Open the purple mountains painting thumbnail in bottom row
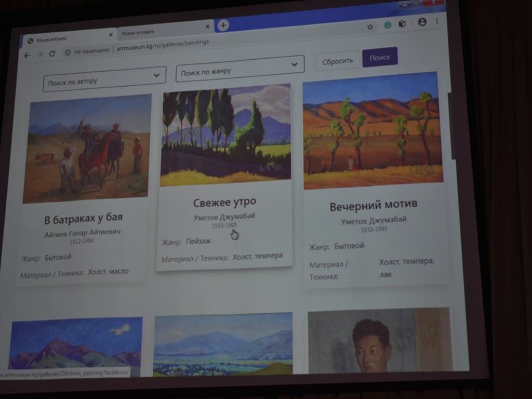This screenshot has height=399, width=532. click(75, 346)
